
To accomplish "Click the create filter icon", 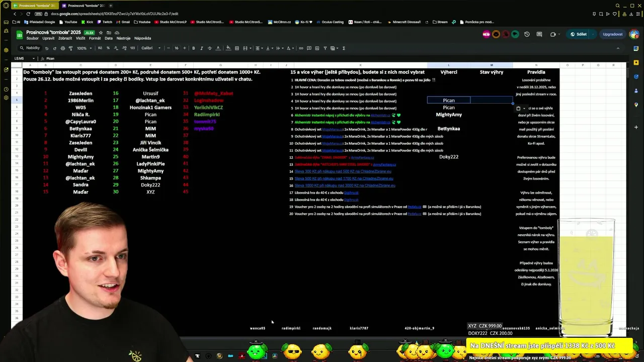I will click(325, 48).
